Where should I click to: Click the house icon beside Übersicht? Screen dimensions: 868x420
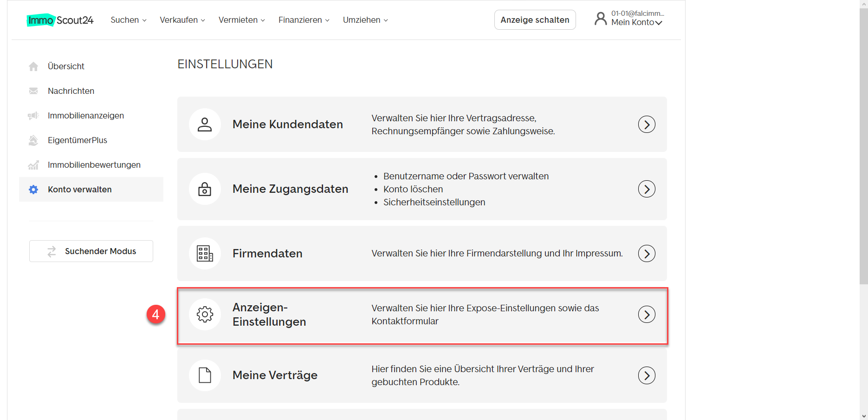[x=33, y=66]
